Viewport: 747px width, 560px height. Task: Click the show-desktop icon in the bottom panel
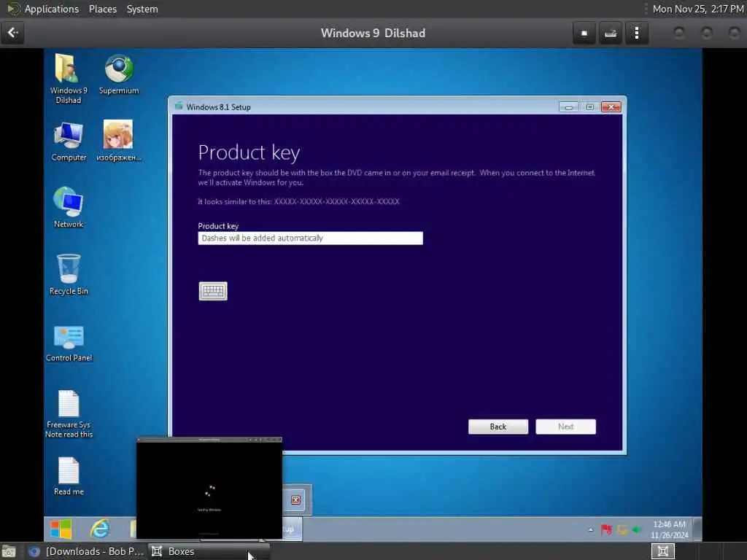pos(9,551)
